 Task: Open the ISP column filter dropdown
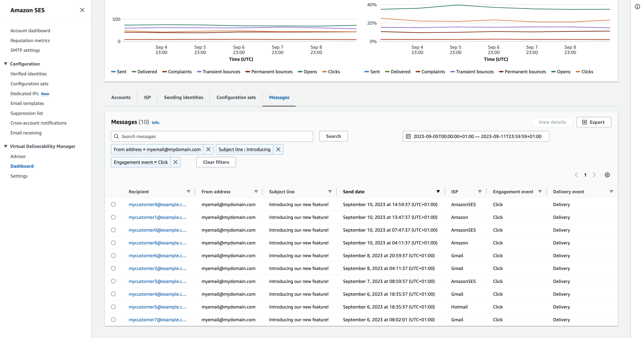(x=479, y=191)
